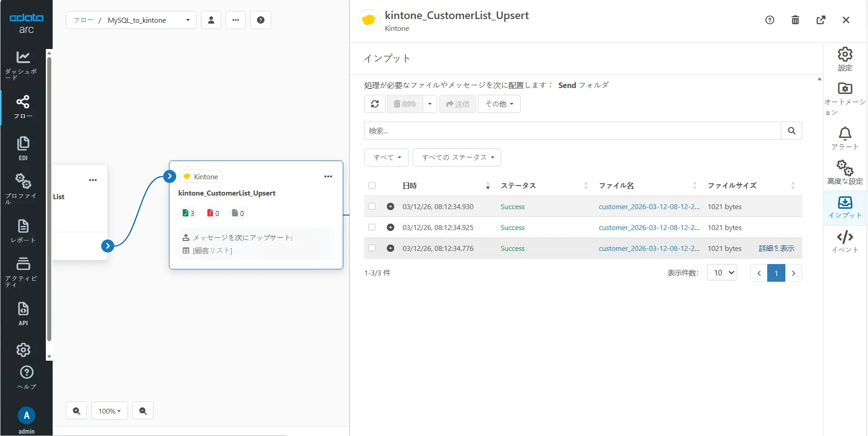Click the 送信 button
The height and width of the screenshot is (436, 868).
coord(458,104)
